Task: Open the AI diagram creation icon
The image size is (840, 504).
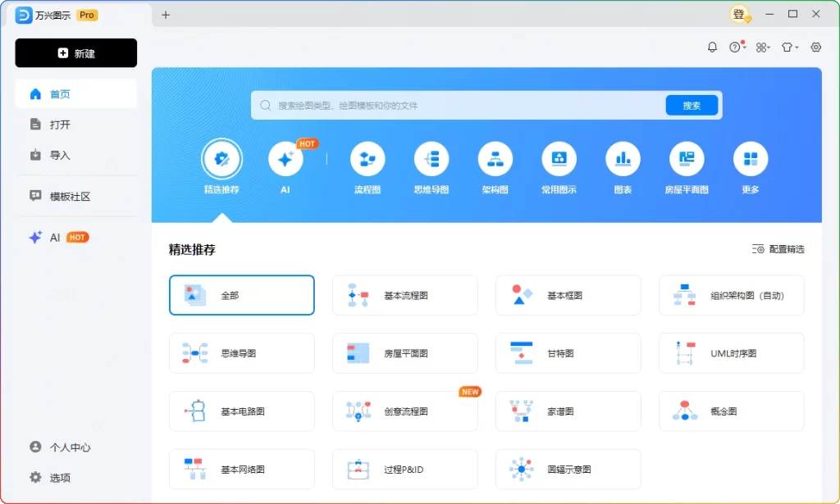Action: point(285,159)
